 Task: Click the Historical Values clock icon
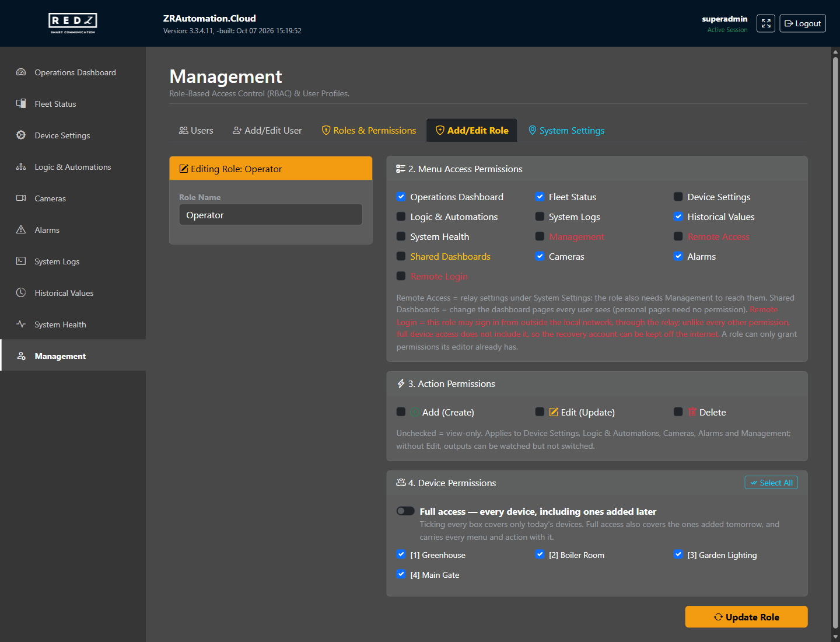click(x=21, y=293)
